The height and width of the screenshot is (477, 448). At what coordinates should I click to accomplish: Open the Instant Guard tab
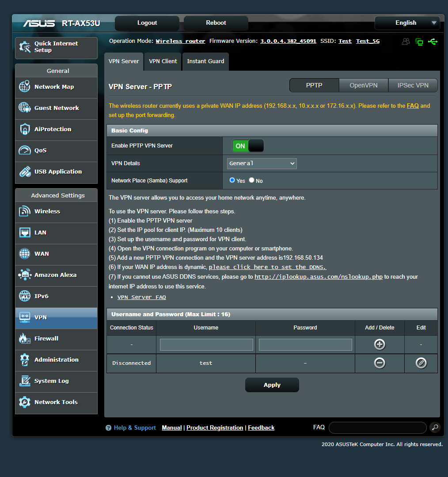point(205,61)
